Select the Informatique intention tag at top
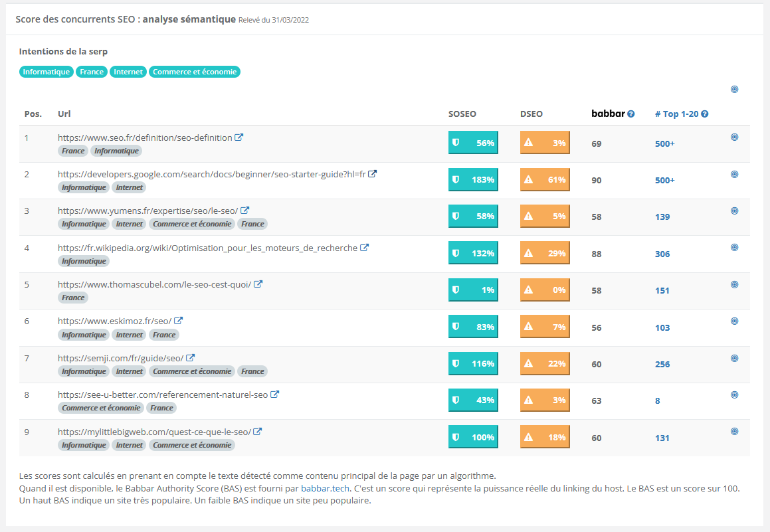The image size is (770, 532). click(46, 72)
